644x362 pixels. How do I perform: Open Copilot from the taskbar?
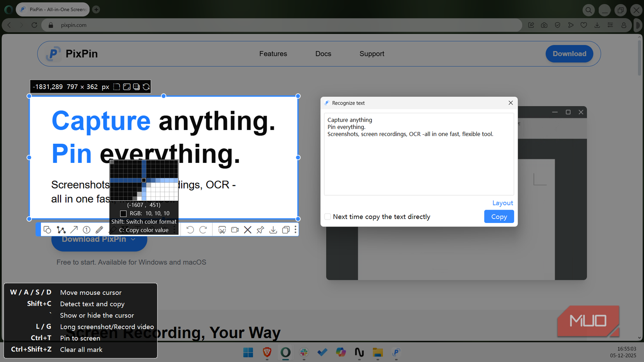[341, 353]
